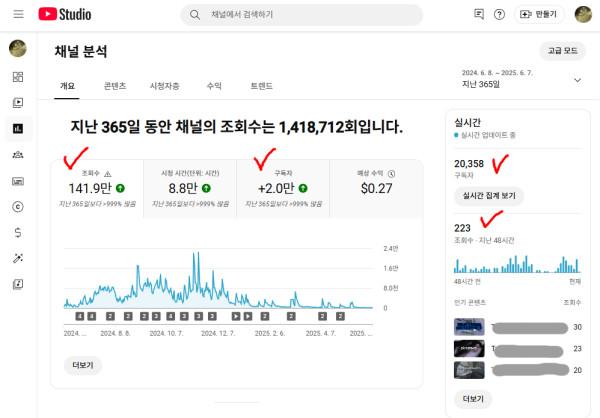
Task: Click the warning triangle beside 조회수
Action: tap(108, 174)
